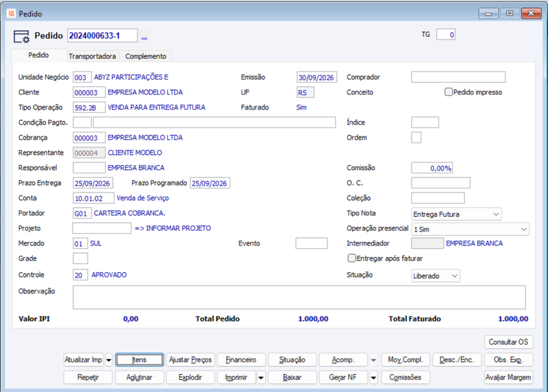Viewport: 548px width, 392px height.
Task: Click the Desc./Enc. button
Action: point(457,360)
